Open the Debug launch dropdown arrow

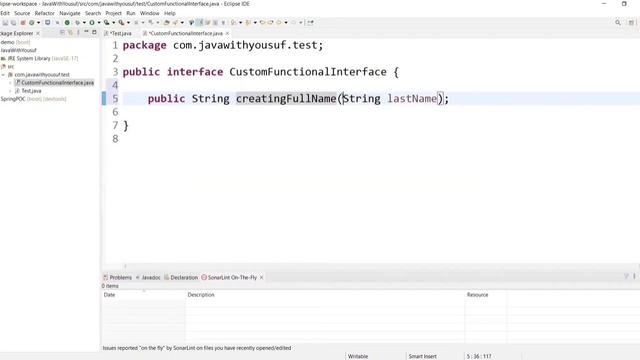click(x=84, y=23)
